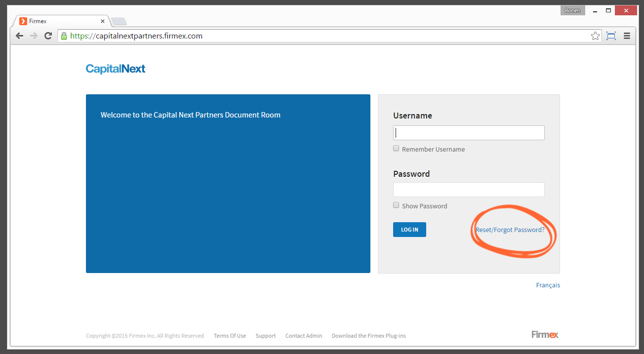
Task: Click the CapitalNext logo
Action: [116, 69]
